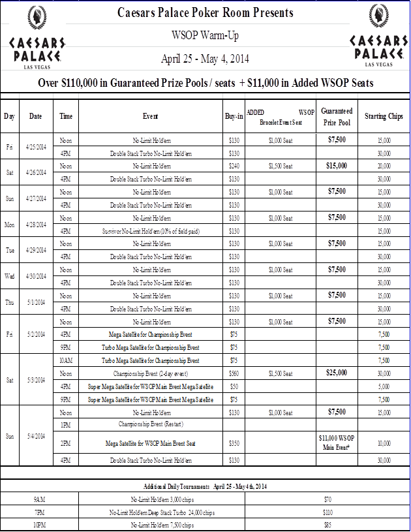
Task: Click the 'Championship Event (2-day event)' cell
Action: point(151,373)
